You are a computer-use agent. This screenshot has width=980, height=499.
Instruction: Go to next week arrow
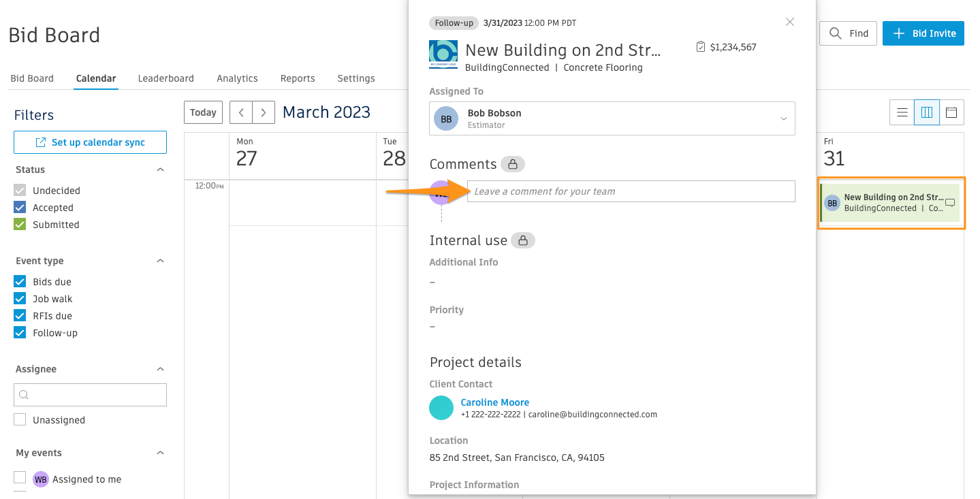click(x=264, y=112)
